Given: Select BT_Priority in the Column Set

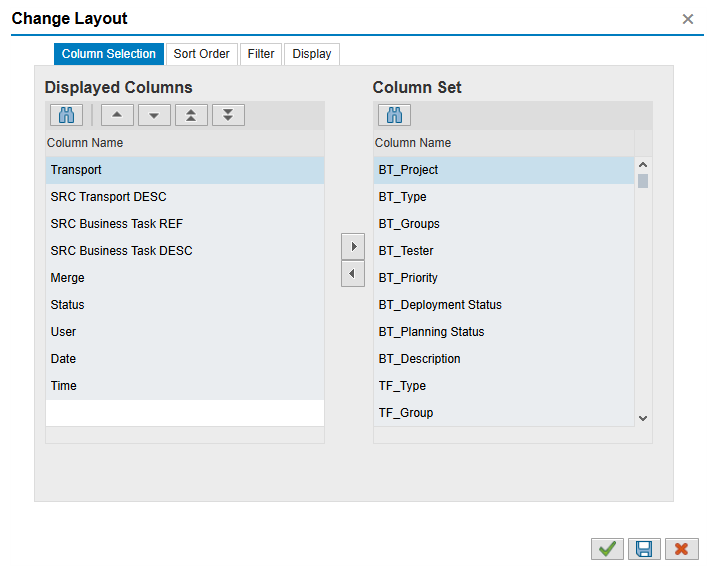Looking at the screenshot, I should 408,278.
